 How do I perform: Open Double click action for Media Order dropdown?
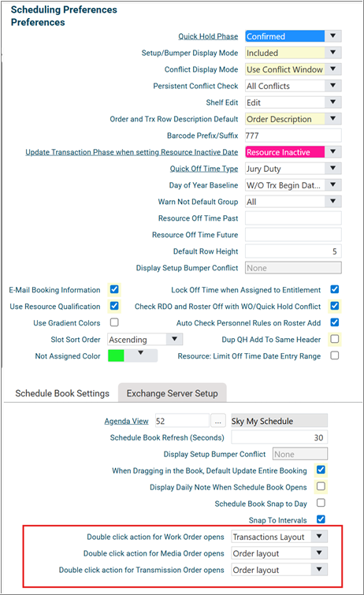[x=319, y=553]
